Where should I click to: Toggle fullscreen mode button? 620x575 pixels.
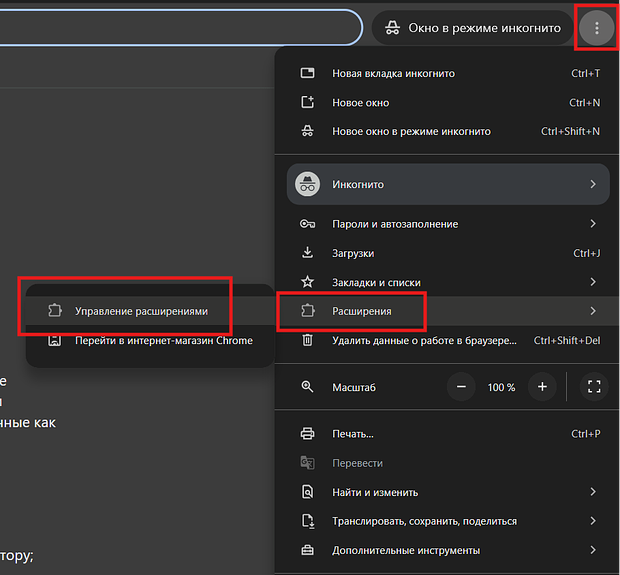pyautogui.click(x=594, y=387)
